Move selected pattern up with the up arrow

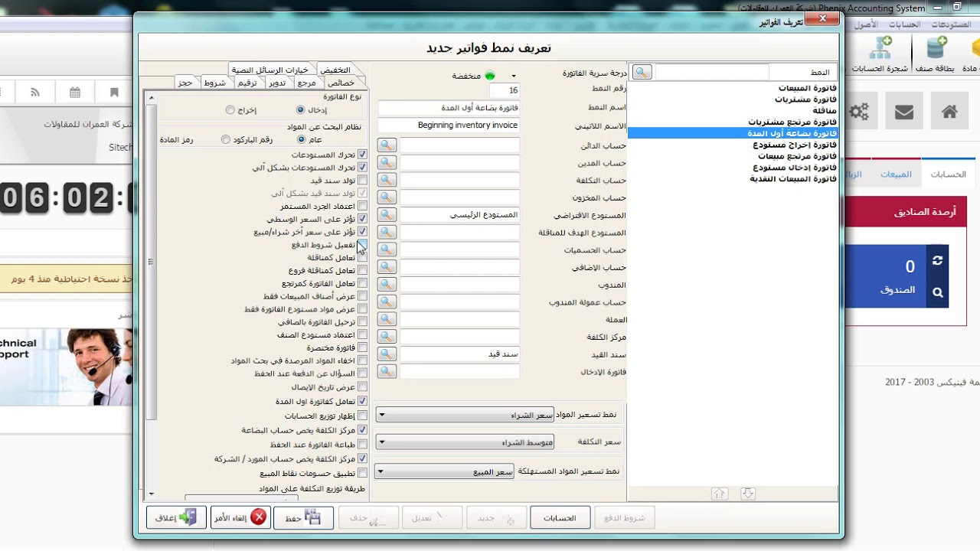tap(719, 494)
